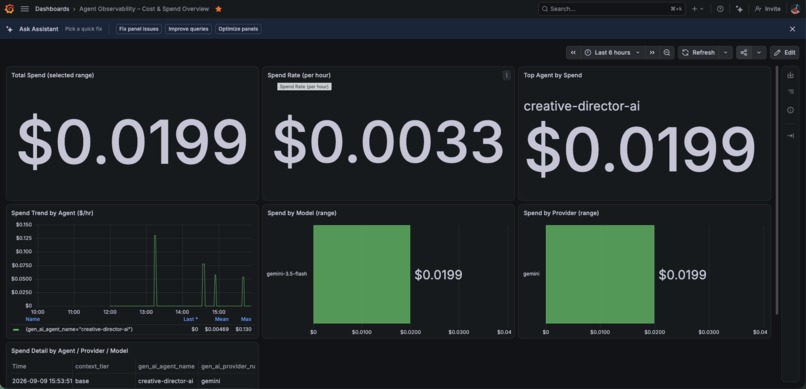Click the 2026-09-09 15:53:51 table cell

tap(42, 381)
